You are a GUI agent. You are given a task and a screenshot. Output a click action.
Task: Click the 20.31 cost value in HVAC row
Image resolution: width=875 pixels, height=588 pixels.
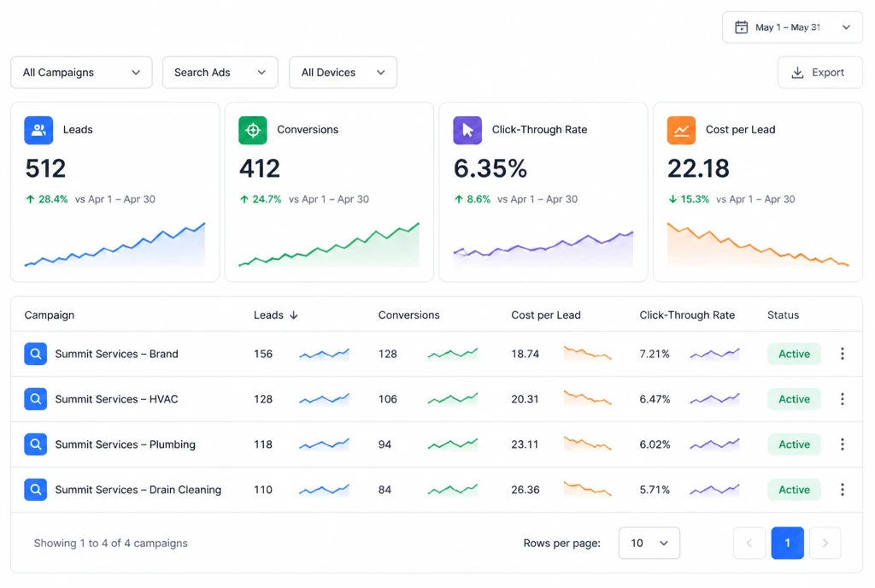(526, 399)
